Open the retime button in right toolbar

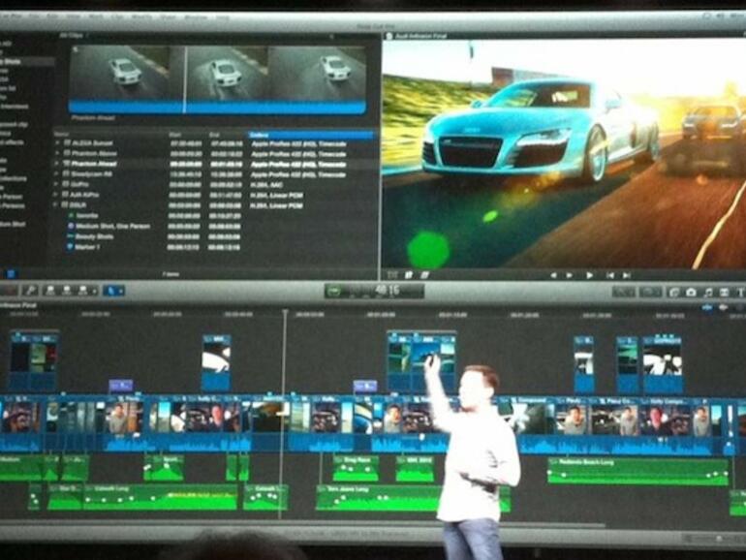tap(650, 292)
